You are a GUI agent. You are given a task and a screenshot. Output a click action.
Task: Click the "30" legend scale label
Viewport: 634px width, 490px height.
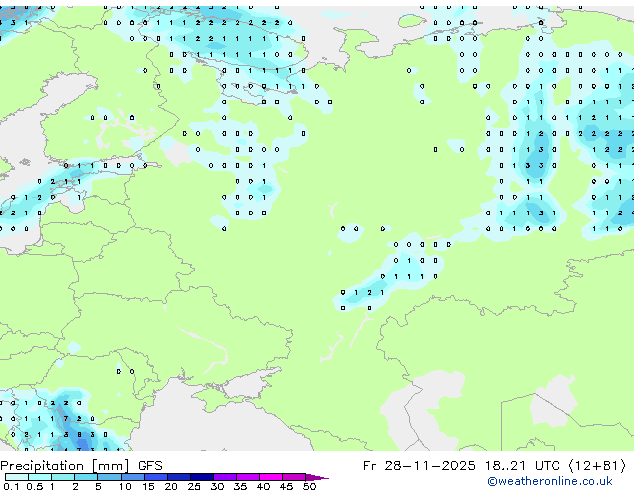click(218, 486)
